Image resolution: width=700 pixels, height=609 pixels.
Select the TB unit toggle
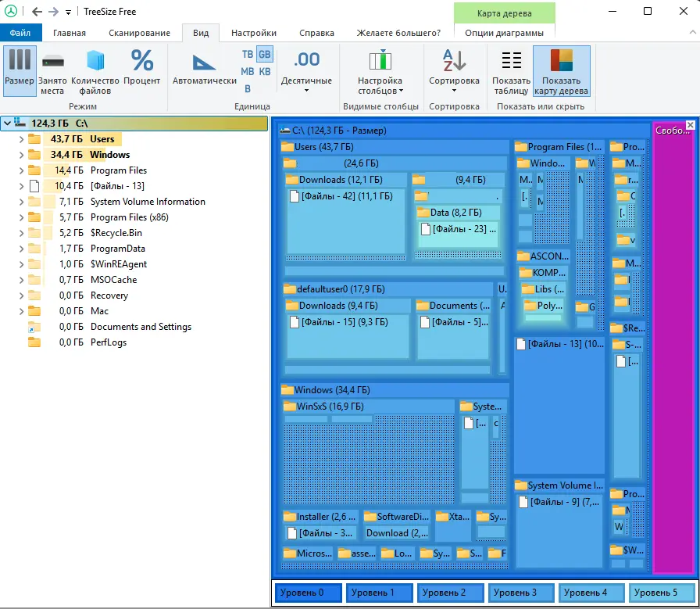248,55
